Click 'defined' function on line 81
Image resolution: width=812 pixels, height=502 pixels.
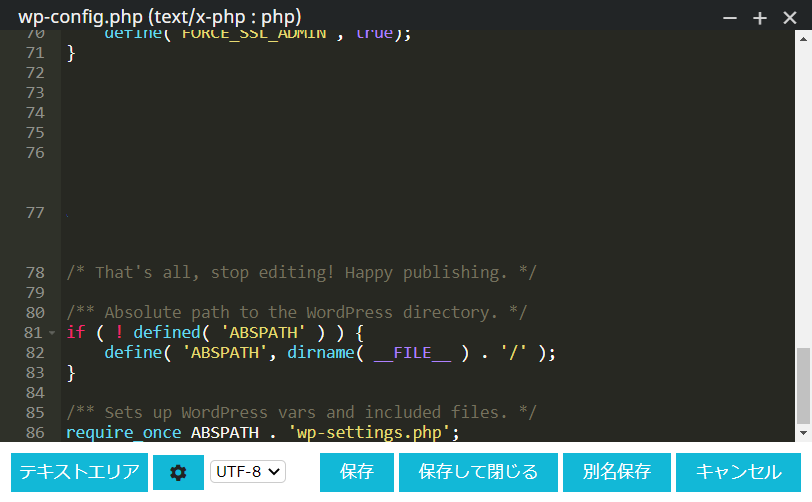(x=167, y=333)
